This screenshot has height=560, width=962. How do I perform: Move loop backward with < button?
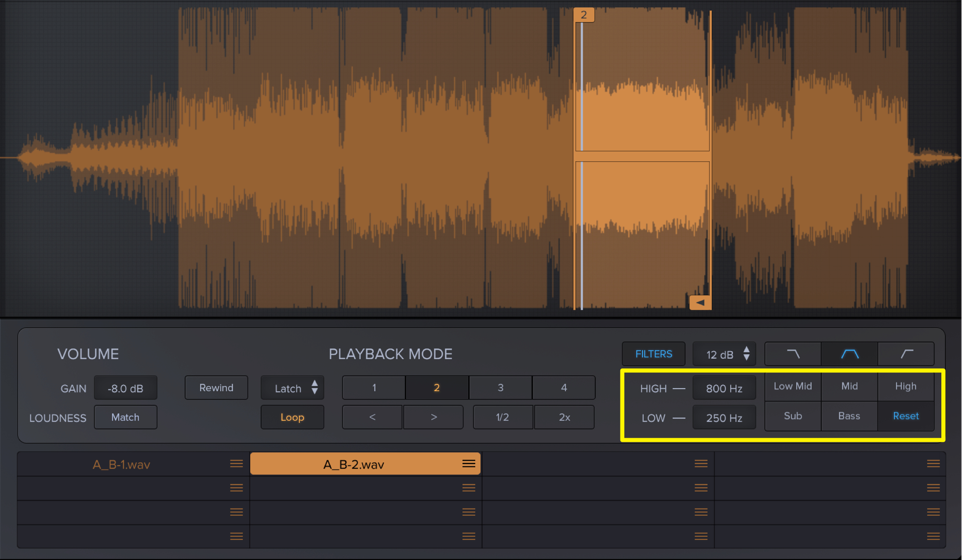pyautogui.click(x=372, y=417)
